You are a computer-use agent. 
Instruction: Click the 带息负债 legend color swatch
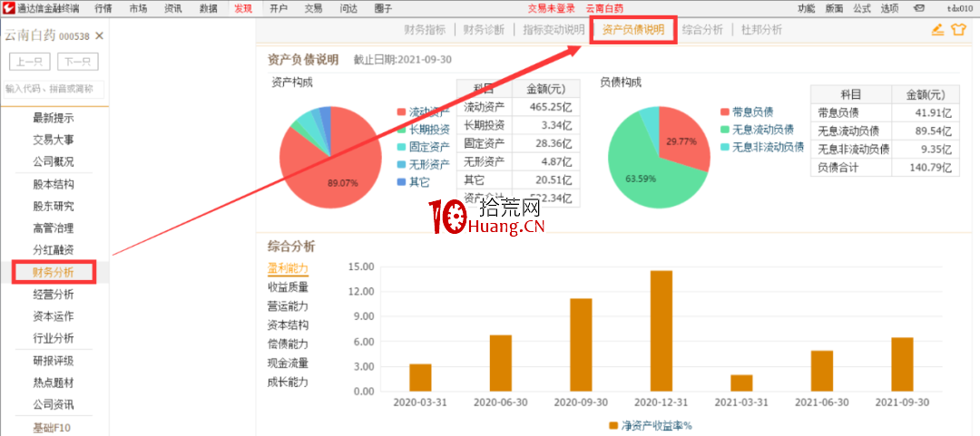tap(725, 112)
